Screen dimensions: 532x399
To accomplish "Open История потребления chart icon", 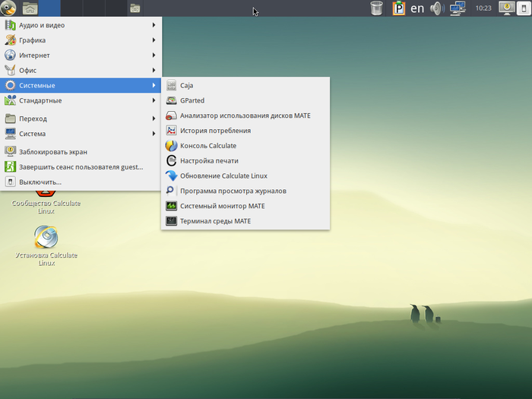I will pos(171,131).
